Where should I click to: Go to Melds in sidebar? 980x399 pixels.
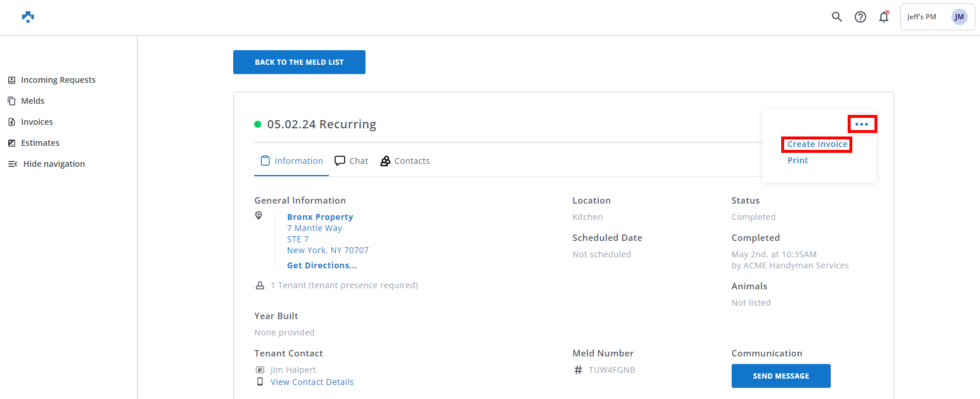coord(33,101)
